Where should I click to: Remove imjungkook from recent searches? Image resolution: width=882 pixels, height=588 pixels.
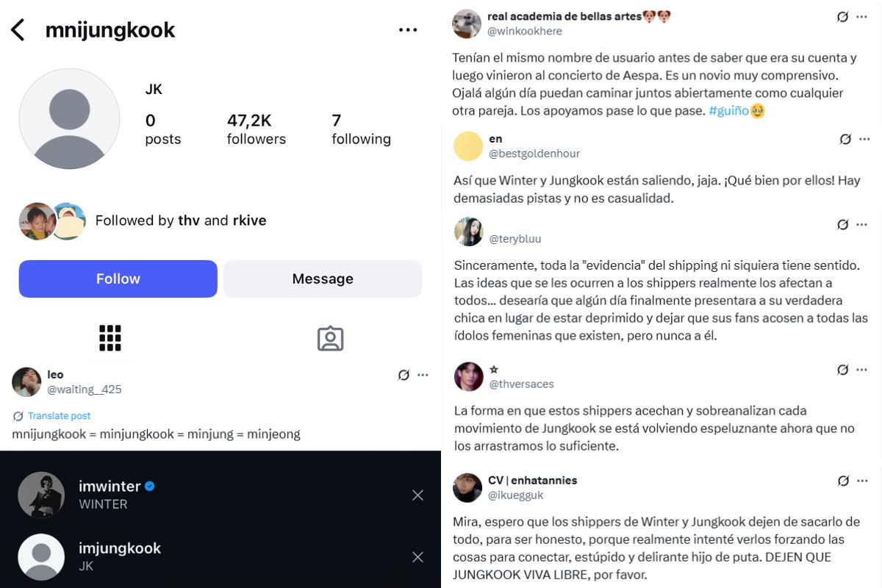(417, 557)
